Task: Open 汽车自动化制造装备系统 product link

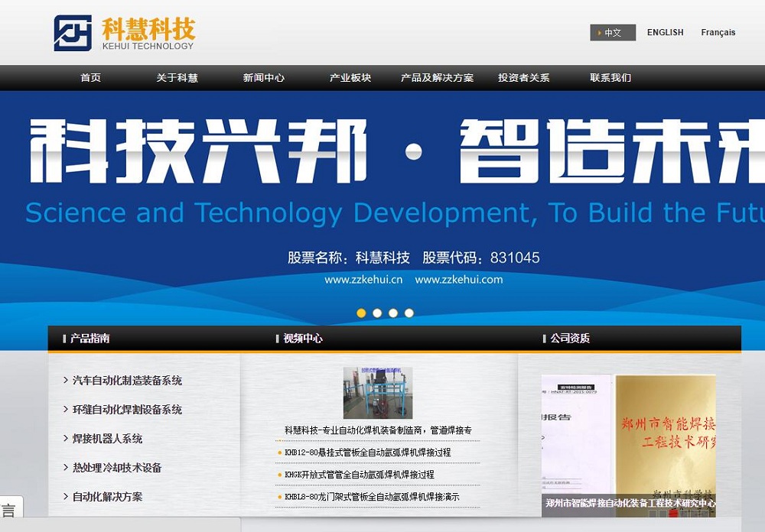Action: 127,381
